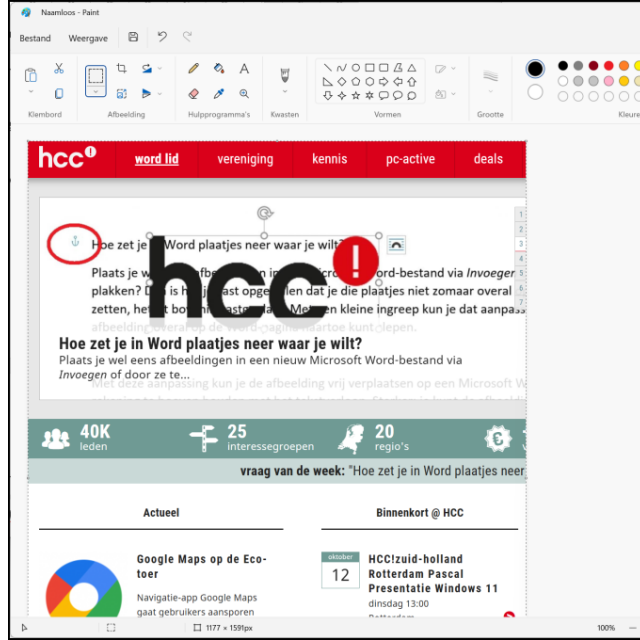Undo the last action
This screenshot has height=640, width=640.
[x=162, y=37]
